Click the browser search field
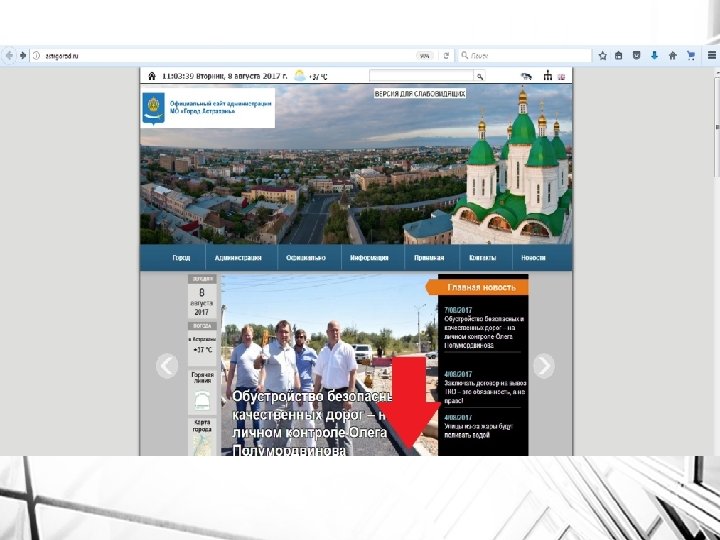Viewport: 720px width, 540px height. point(525,56)
